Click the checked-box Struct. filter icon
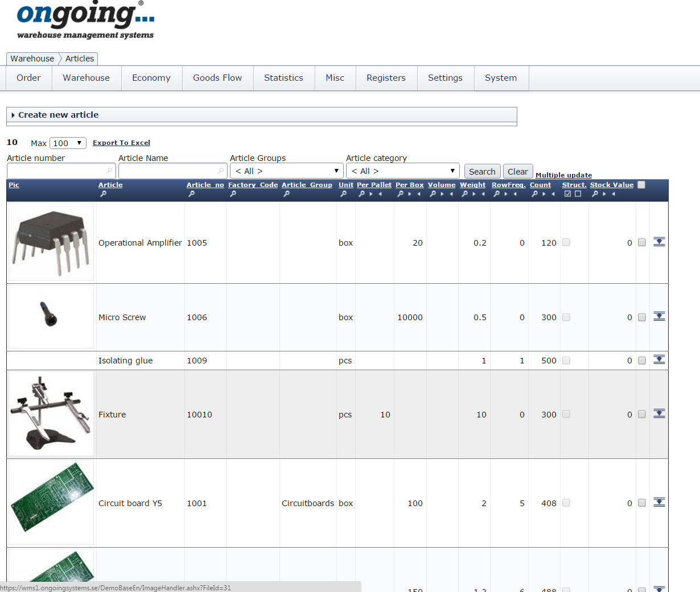 [x=567, y=194]
